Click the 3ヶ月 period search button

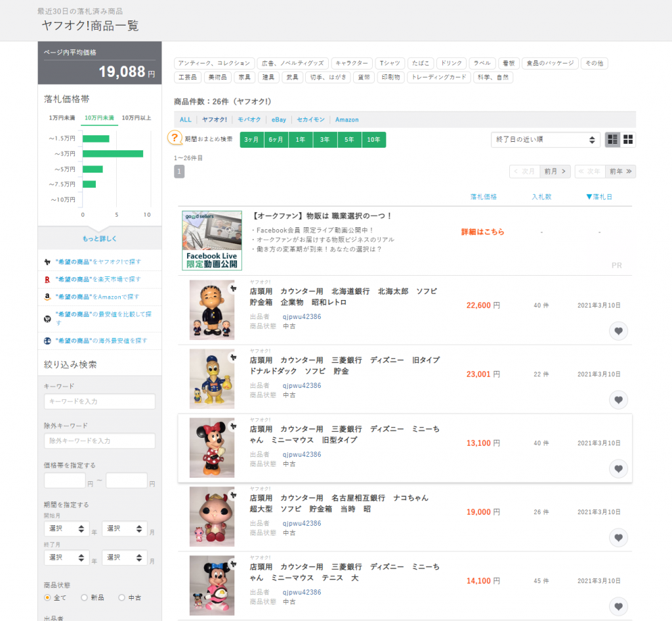pyautogui.click(x=252, y=140)
